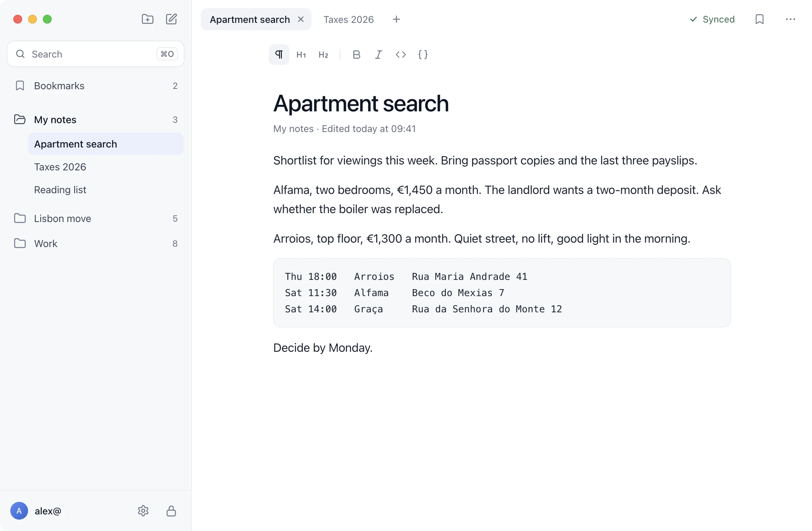812x531 pixels.
Task: Lock the app with the padlock icon
Action: (x=171, y=511)
